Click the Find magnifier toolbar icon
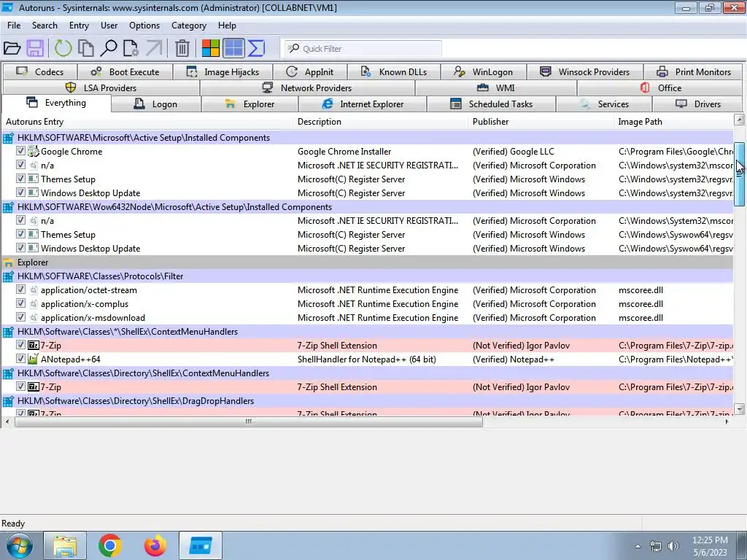Viewport: 747px width, 560px height. pyautogui.click(x=109, y=48)
